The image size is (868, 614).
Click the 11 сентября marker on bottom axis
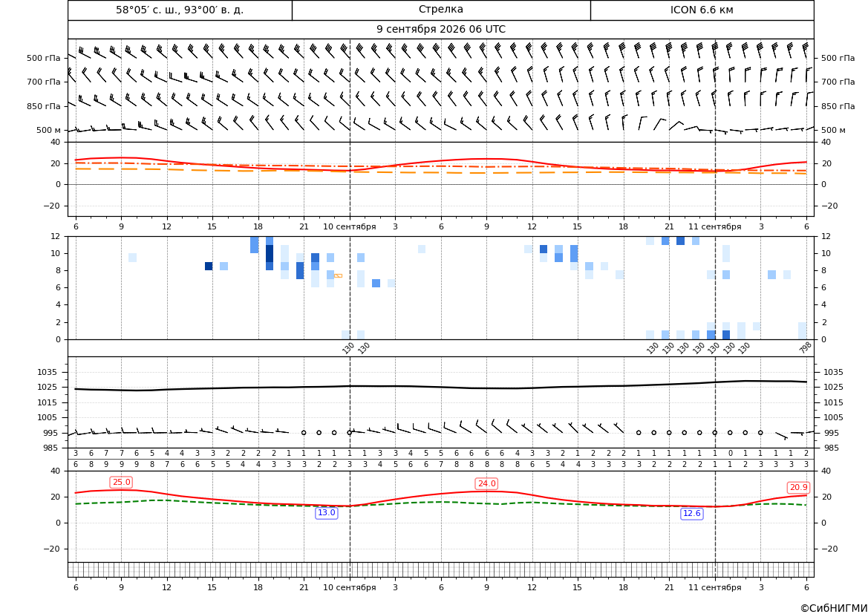(x=714, y=587)
